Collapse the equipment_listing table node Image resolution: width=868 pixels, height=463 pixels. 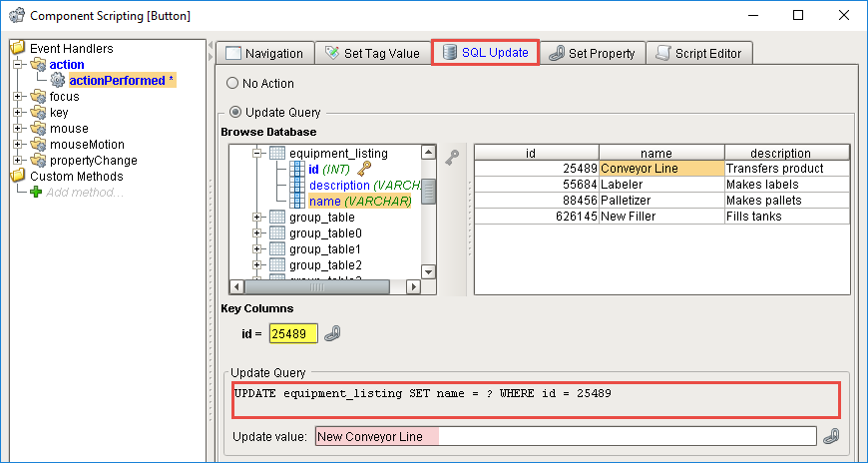[256, 153]
